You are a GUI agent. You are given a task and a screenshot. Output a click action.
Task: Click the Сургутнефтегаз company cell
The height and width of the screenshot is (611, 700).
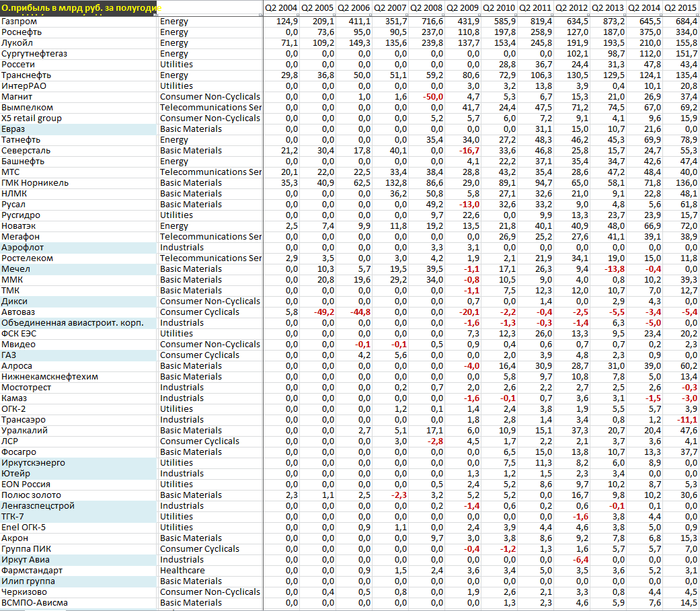click(x=79, y=54)
